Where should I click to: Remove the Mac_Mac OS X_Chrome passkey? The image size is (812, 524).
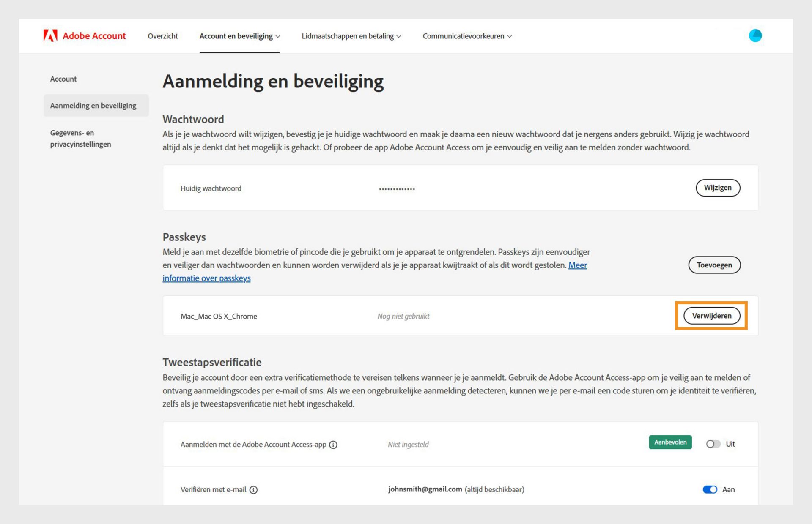711,316
